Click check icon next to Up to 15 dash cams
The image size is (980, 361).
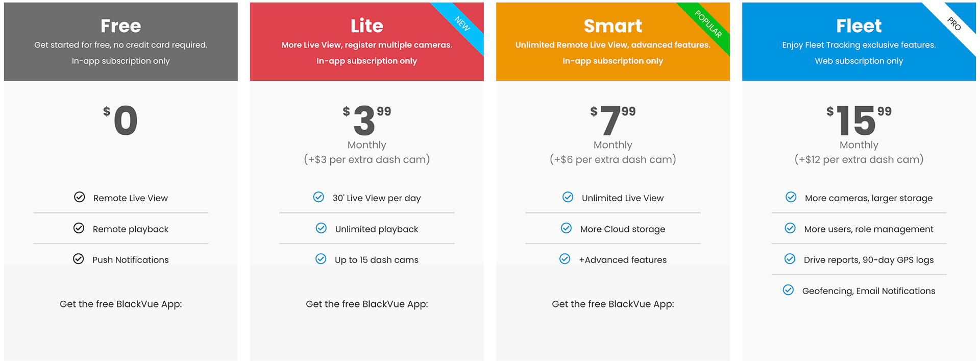coord(321,259)
